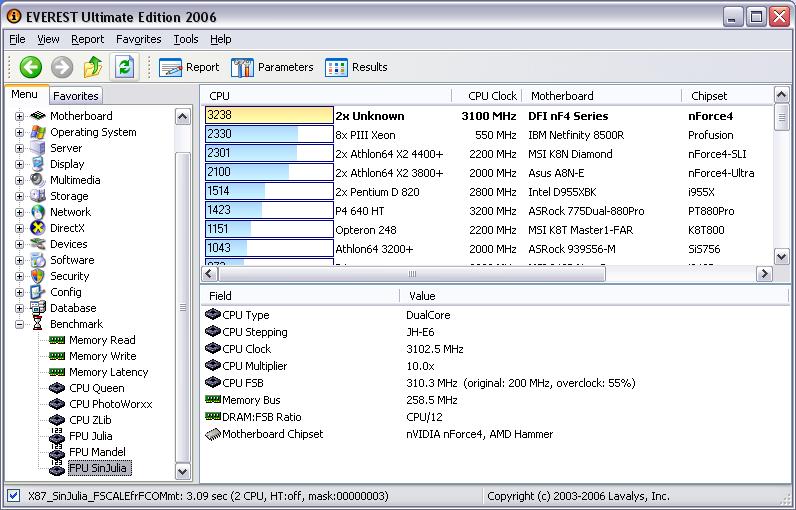Screen dimensions: 796x510
Task: Click the Field column header
Action: 301,296
